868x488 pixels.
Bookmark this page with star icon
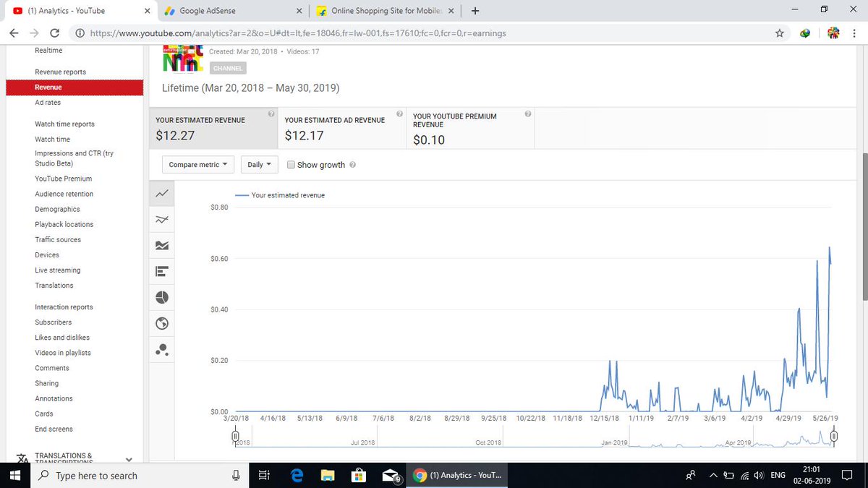point(779,33)
